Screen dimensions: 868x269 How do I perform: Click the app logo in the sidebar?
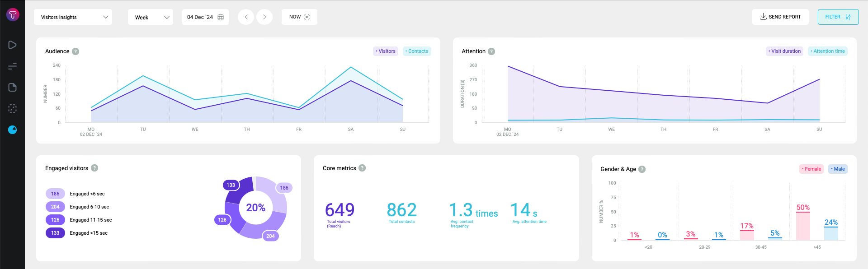13,15
